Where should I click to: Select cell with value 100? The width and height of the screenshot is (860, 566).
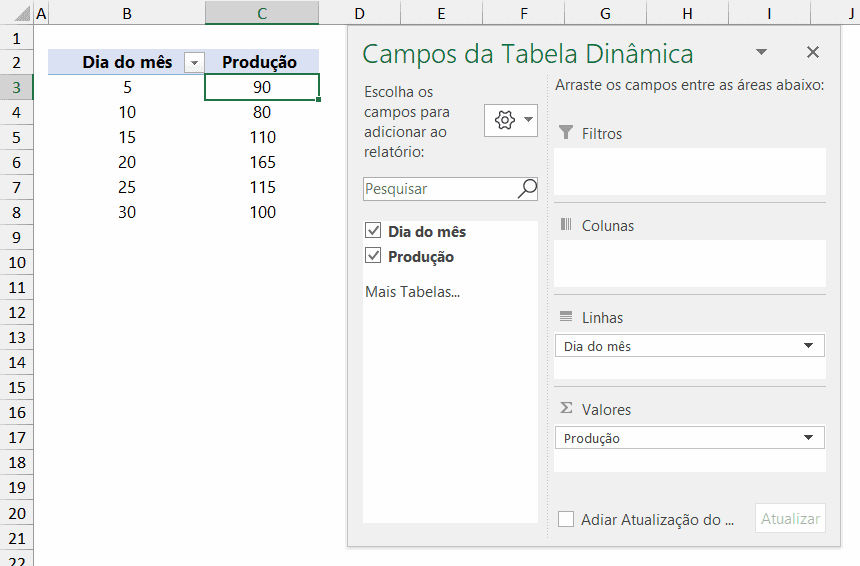(262, 212)
